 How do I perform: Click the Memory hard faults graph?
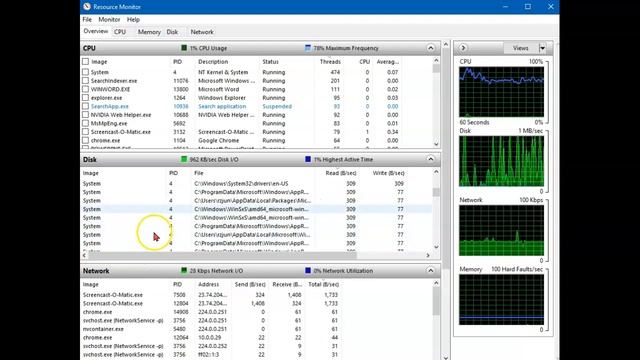[501, 300]
